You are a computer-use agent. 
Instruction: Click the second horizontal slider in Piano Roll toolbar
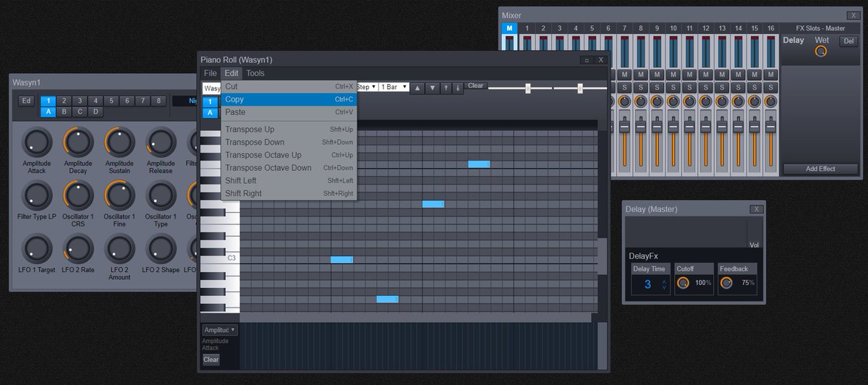coord(579,88)
